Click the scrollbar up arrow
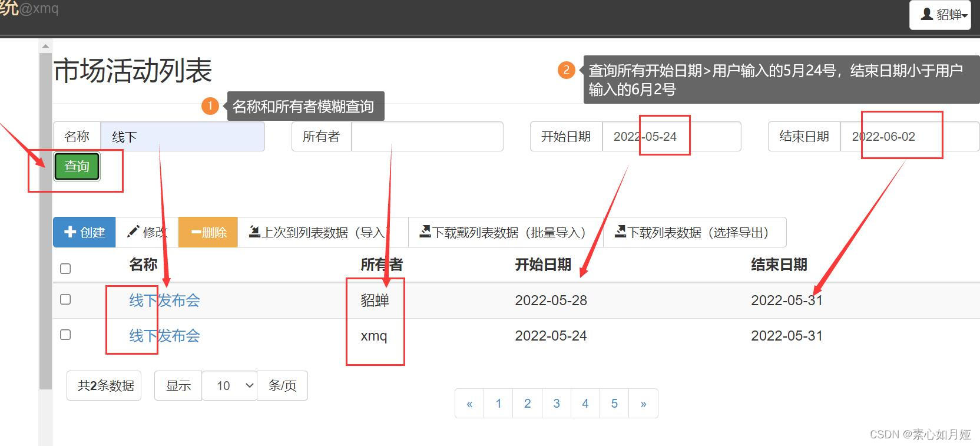Image resolution: width=980 pixels, height=446 pixels. click(45, 45)
